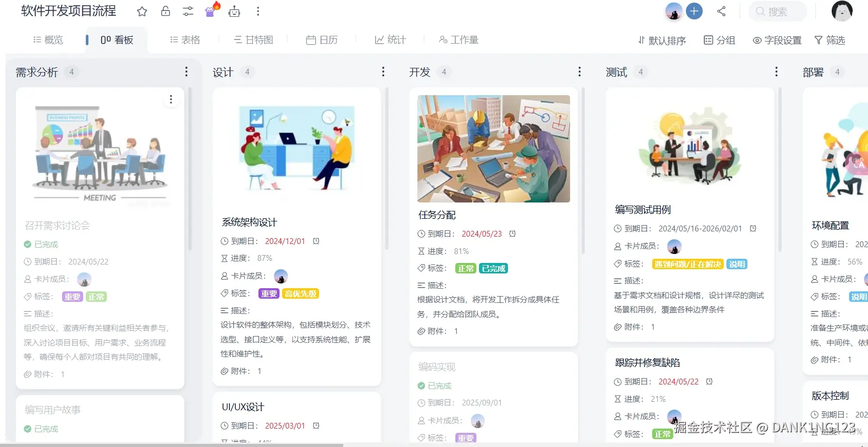The height and width of the screenshot is (447, 868).
Task: Open 需求分析 column options menu
Action: click(x=186, y=72)
